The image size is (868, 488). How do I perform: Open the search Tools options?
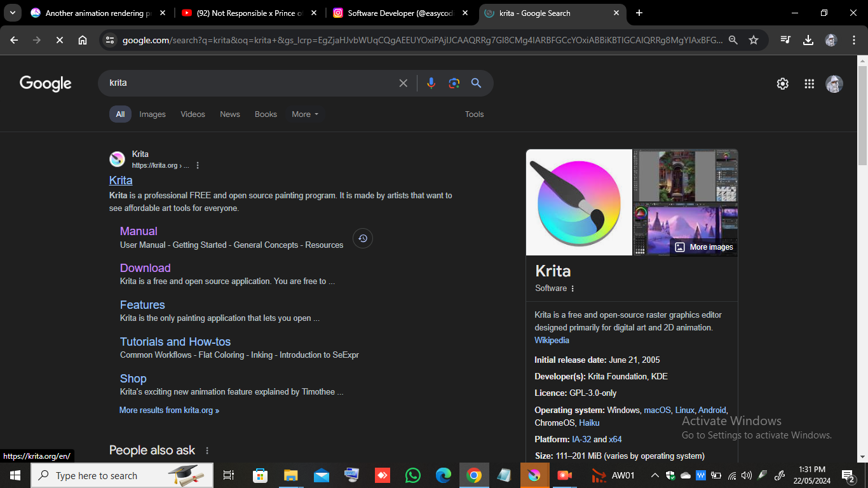(x=474, y=114)
